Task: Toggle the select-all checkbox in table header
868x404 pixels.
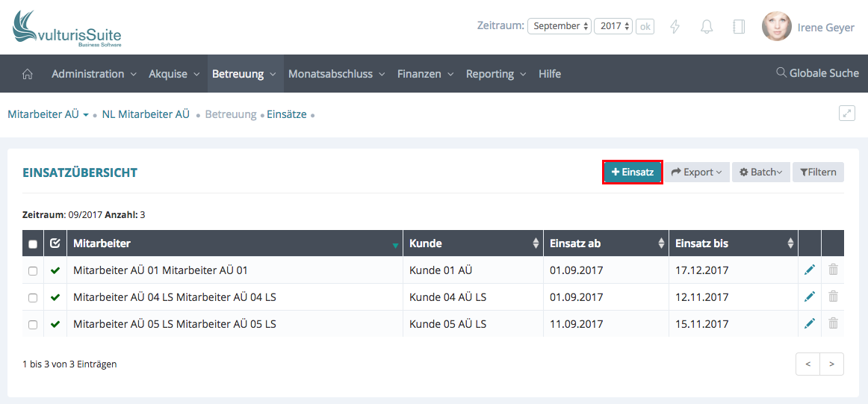Action: click(x=33, y=243)
